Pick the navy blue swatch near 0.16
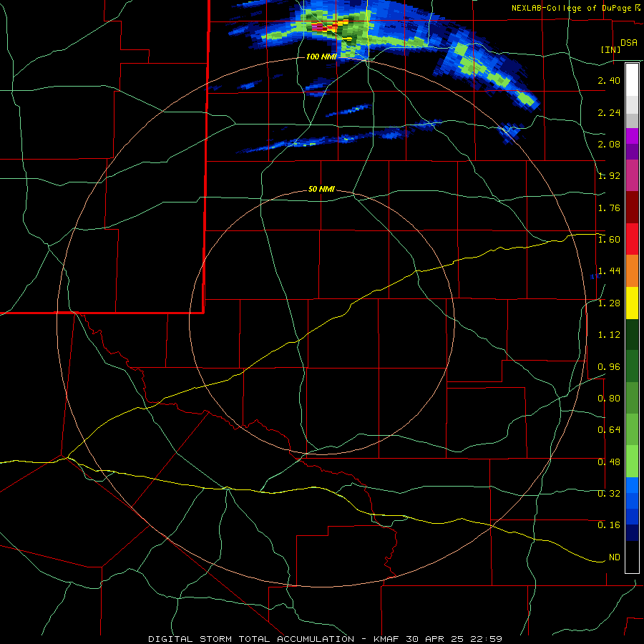Image resolution: width=644 pixels, height=644 pixels. [x=632, y=533]
